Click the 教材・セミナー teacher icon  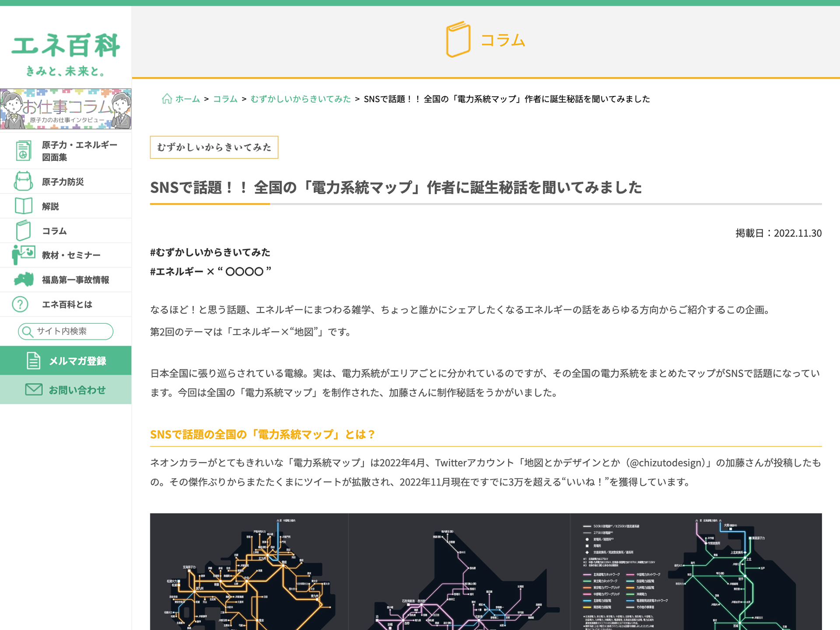(x=23, y=255)
